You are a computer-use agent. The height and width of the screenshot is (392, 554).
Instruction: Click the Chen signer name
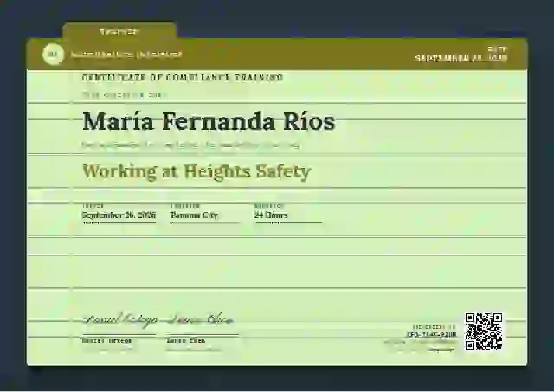[x=185, y=341]
